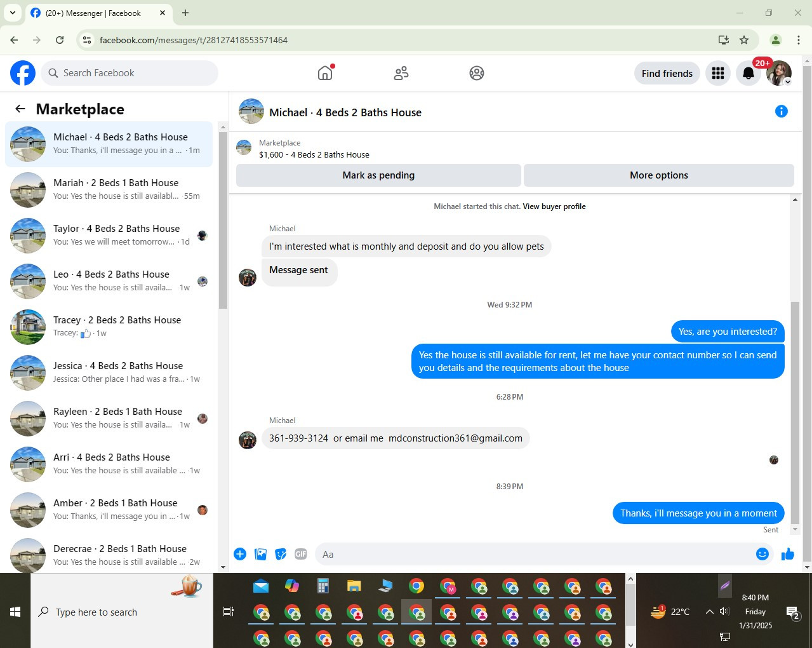
Task: Open the Leo 4 Beds 2 Baths House chat
Action: [109, 281]
